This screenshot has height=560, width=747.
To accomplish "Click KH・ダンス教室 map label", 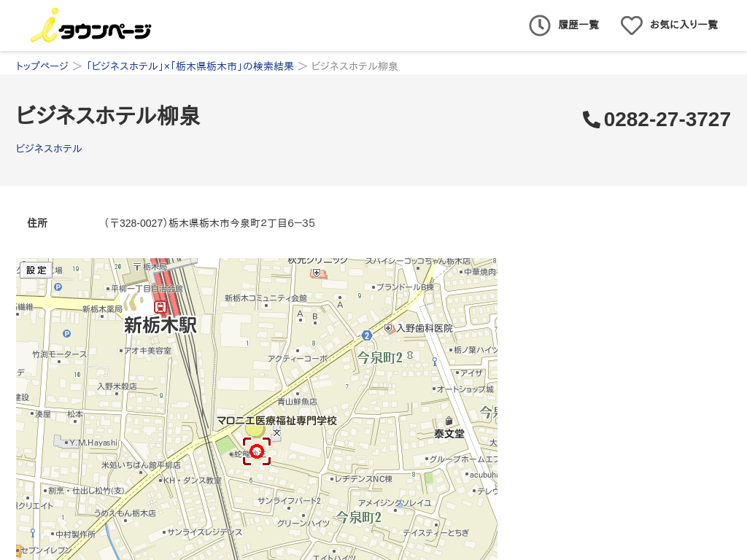I will point(193,481).
